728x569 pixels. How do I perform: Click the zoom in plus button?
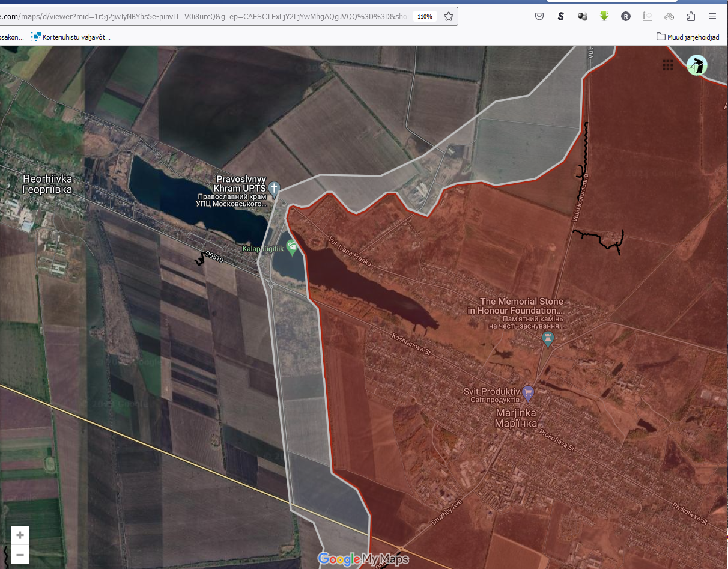point(20,535)
